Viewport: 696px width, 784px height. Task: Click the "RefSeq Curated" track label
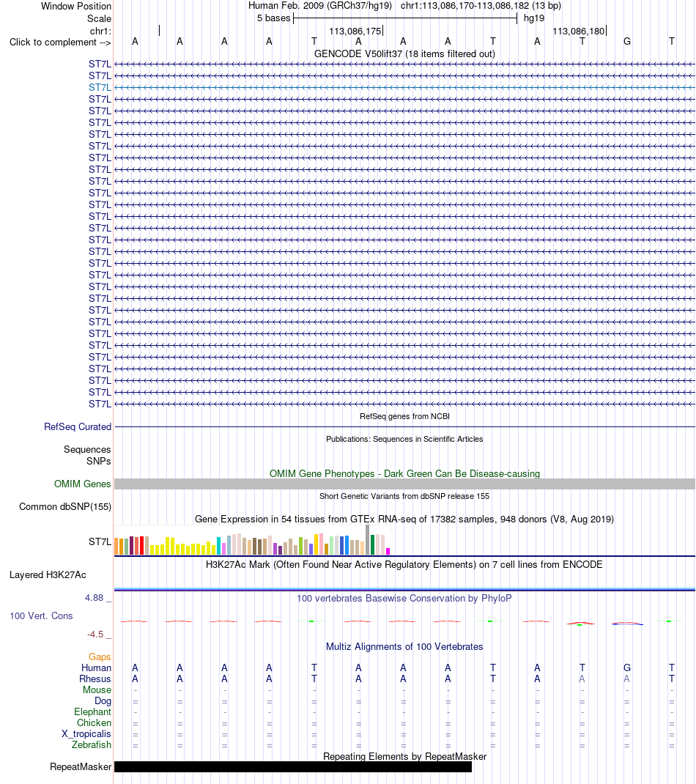[x=78, y=426]
